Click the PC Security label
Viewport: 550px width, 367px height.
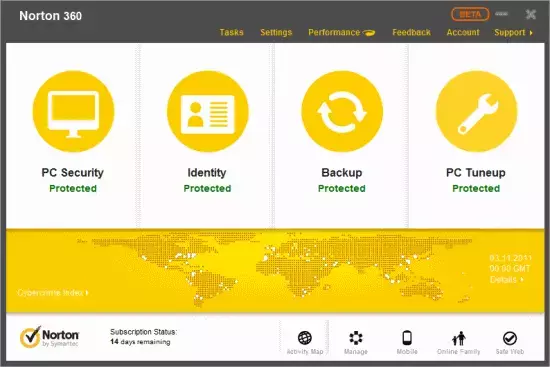(73, 173)
